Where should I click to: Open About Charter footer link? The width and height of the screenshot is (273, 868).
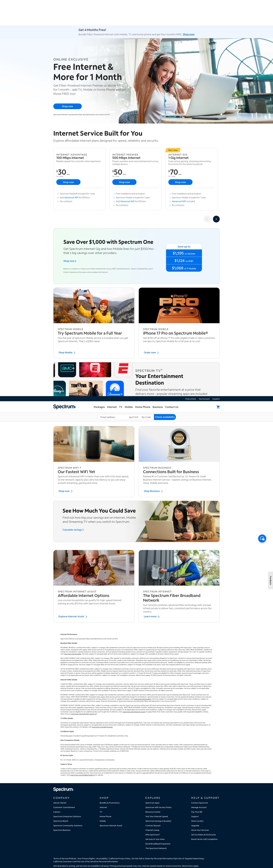click(60, 803)
